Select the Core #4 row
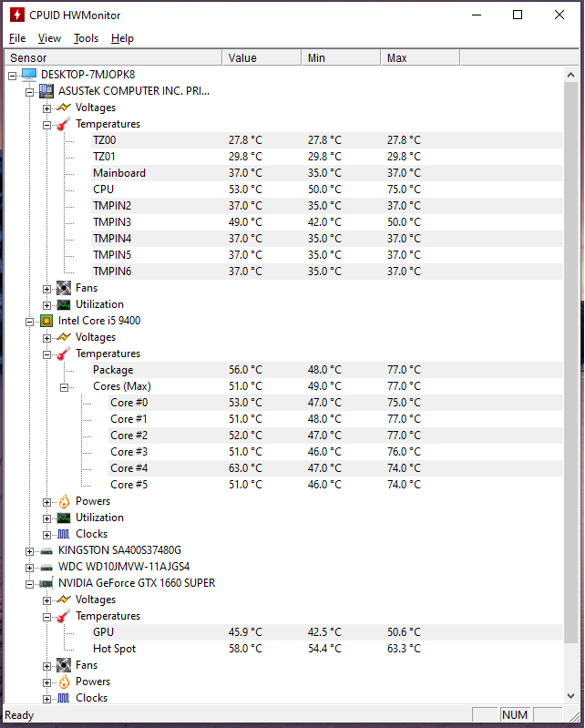This screenshot has height=728, width=585. (335, 468)
